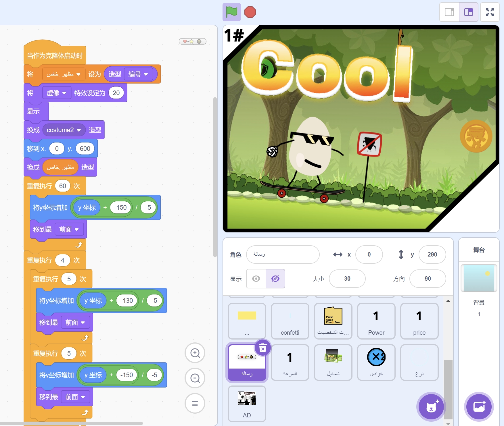Click the code workspace horizontal scrollbar
Image resolution: width=504 pixels, height=426 pixels.
point(71,423)
